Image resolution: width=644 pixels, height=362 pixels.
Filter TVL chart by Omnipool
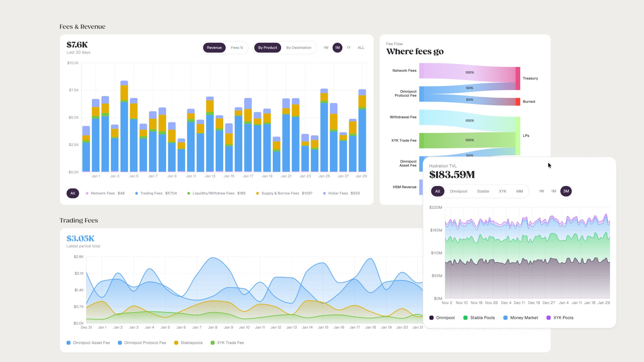458,191
